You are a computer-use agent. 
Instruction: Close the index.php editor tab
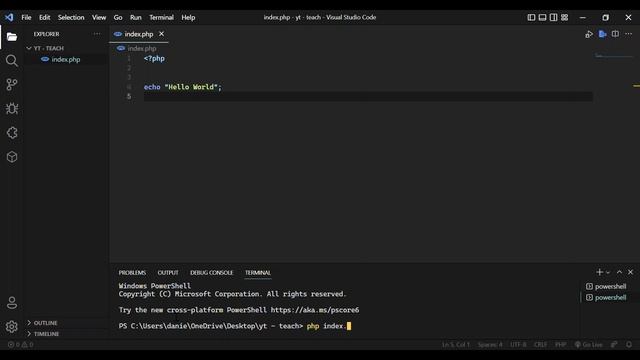[161, 34]
